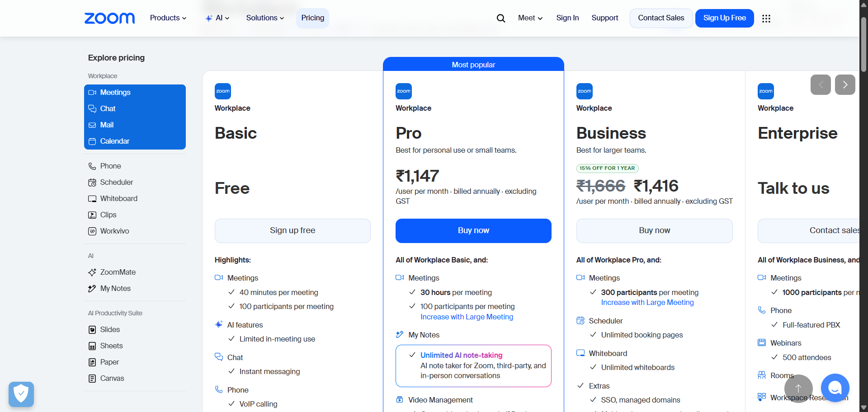The image size is (868, 412).
Task: Click the "Unlimited whiteboards" line
Action: click(637, 368)
